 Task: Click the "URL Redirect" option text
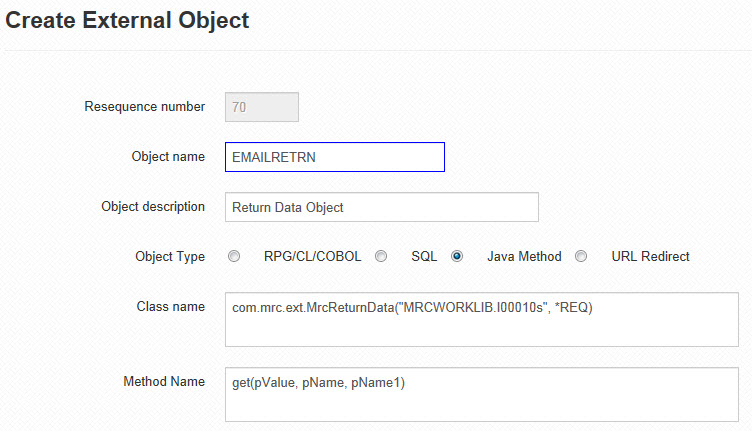pos(650,256)
